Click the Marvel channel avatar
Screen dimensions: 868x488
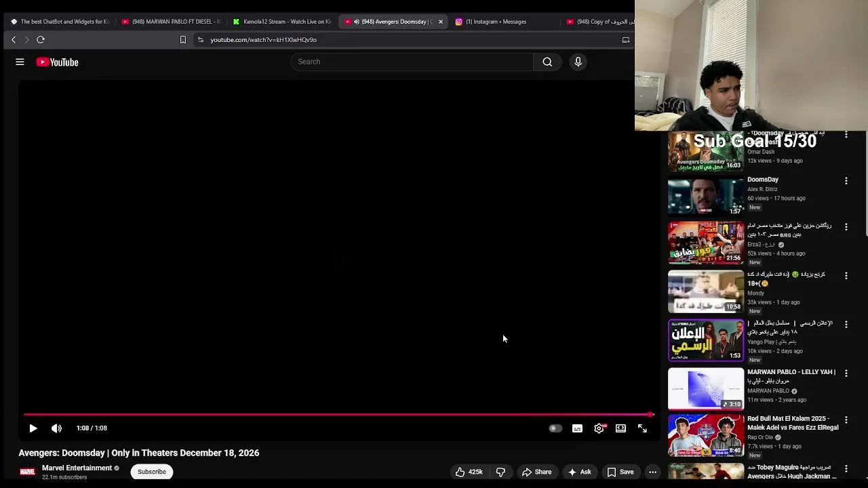(27, 472)
